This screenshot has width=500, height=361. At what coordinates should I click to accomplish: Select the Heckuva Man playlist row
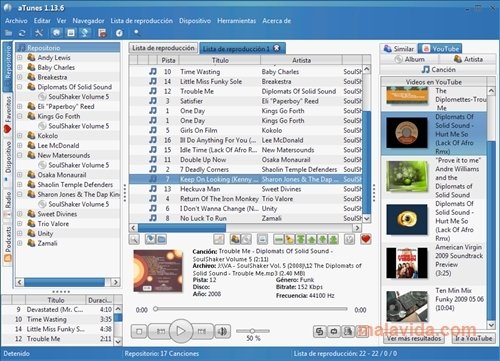245,189
